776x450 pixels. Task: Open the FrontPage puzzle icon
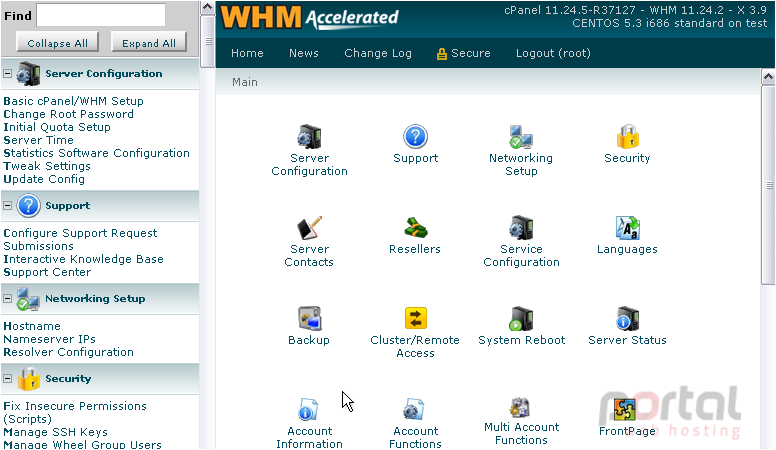coord(625,410)
